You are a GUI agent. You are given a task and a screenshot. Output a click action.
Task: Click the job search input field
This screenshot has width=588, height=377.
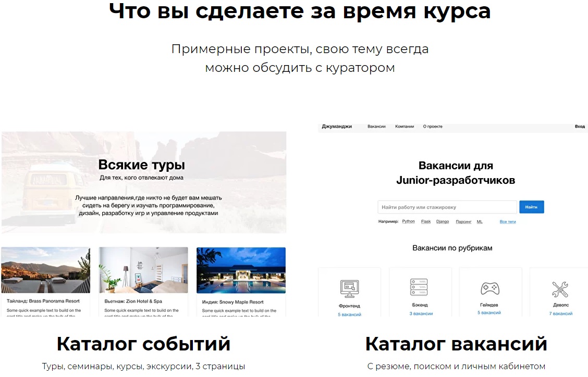click(x=447, y=207)
